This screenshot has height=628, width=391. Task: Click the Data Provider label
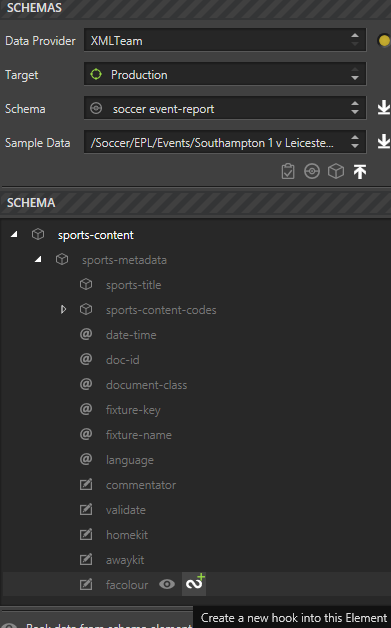click(x=40, y=41)
